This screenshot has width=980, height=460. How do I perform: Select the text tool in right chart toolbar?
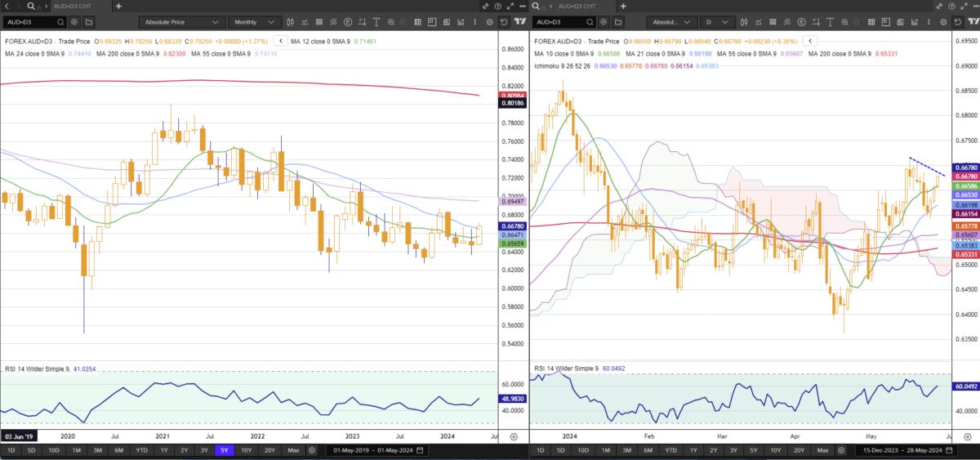tap(830, 22)
